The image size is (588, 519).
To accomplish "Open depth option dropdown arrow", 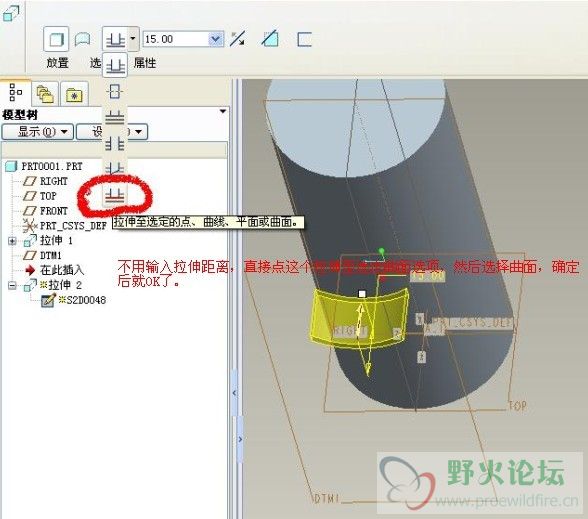I will (x=133, y=39).
